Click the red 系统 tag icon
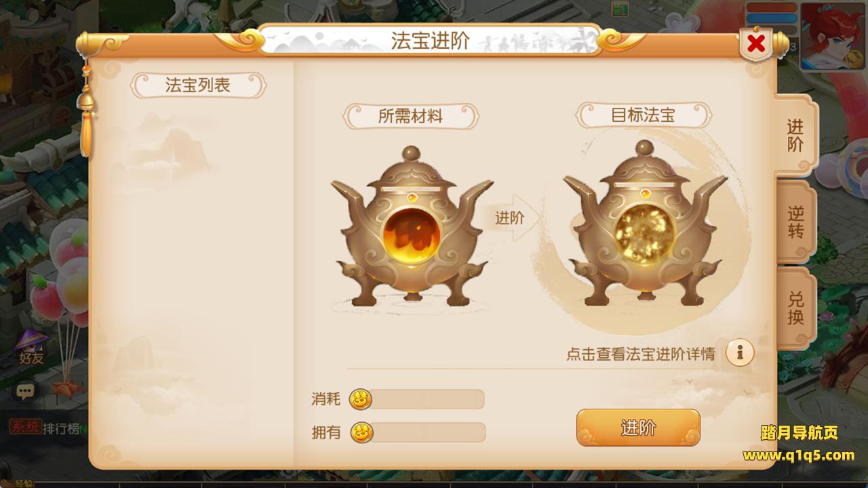The height and width of the screenshot is (488, 868). coord(24,427)
